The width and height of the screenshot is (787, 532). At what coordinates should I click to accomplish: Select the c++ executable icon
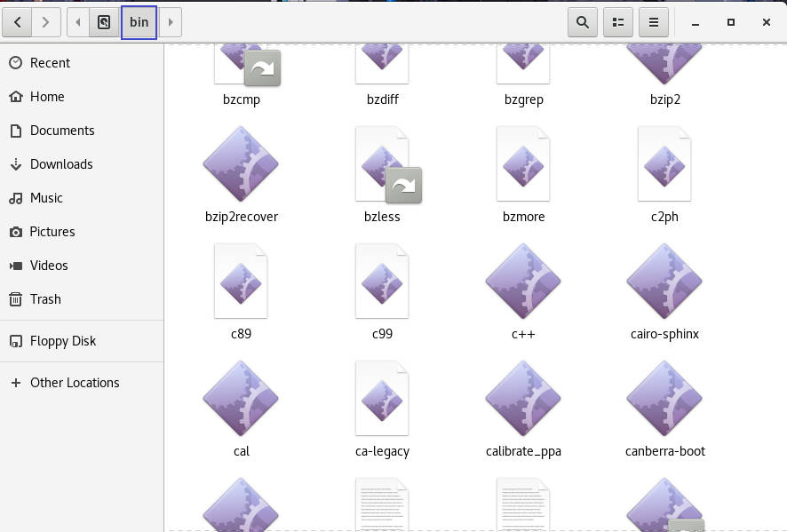523,281
